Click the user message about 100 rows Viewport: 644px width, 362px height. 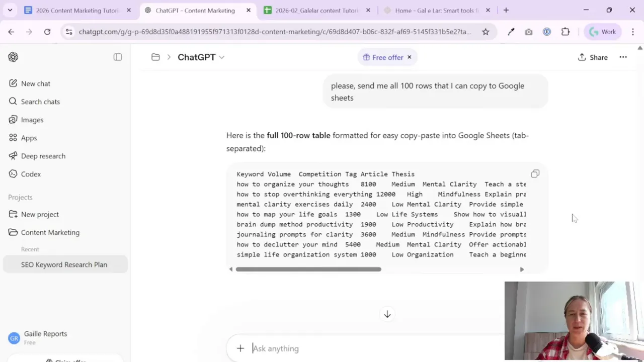pos(435,92)
